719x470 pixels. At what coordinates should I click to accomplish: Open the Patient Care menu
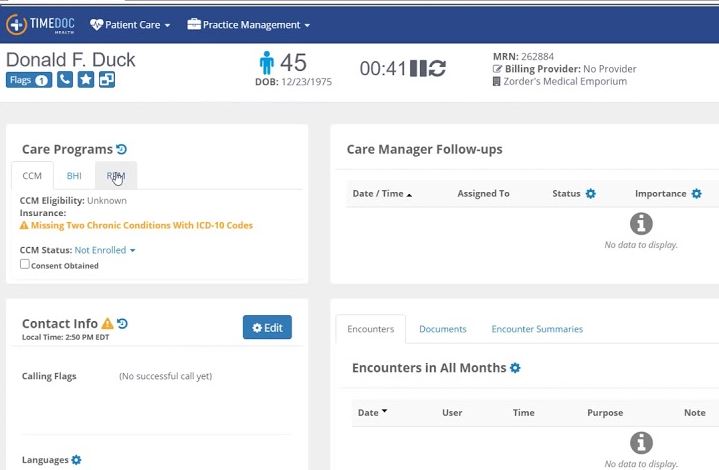130,25
